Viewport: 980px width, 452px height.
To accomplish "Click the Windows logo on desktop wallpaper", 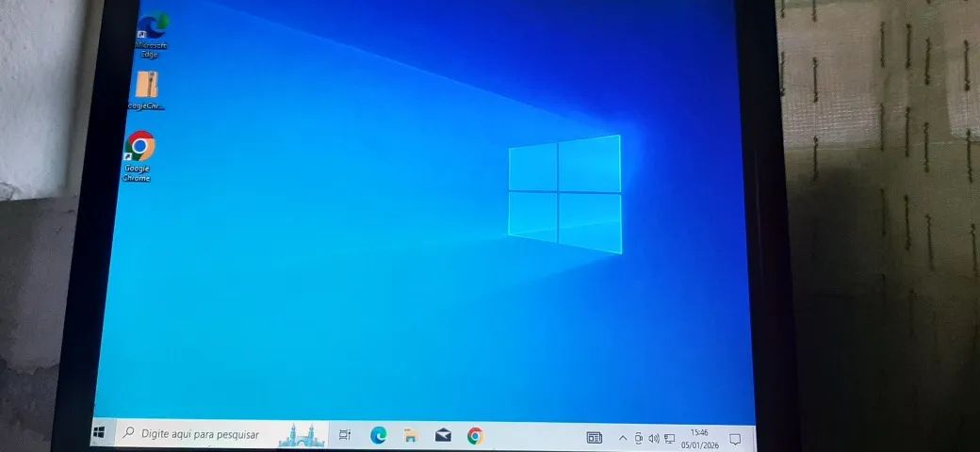I will [x=565, y=193].
